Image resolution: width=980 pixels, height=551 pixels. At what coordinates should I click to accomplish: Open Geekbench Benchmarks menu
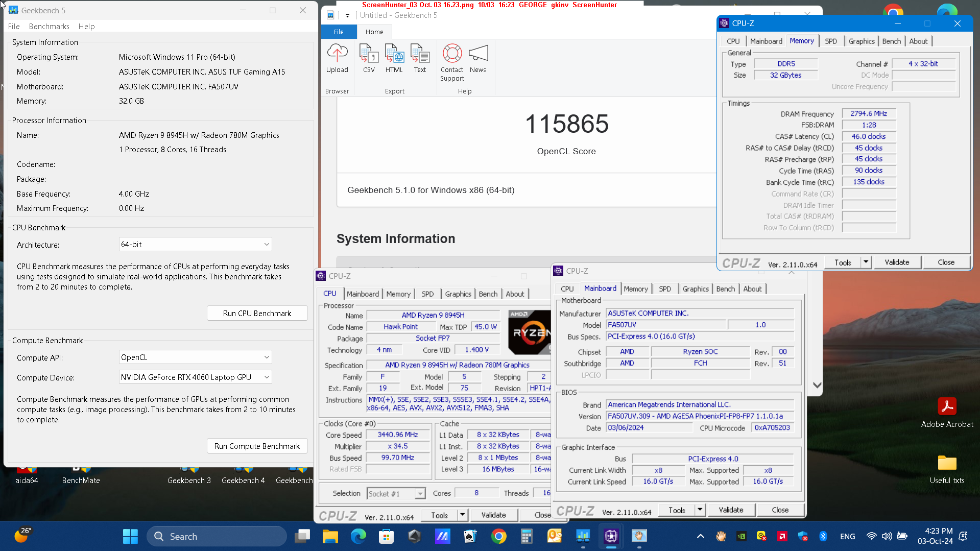pos(49,27)
